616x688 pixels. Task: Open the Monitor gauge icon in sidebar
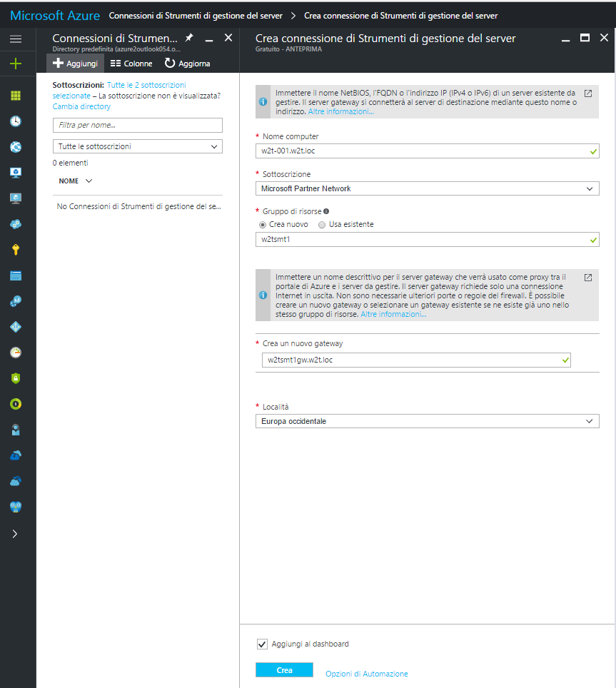point(16,353)
